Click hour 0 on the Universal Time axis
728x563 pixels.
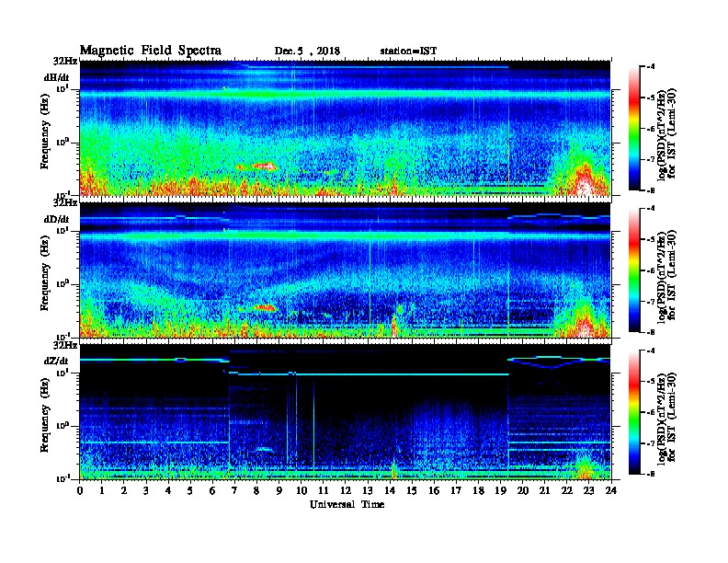coord(80,490)
